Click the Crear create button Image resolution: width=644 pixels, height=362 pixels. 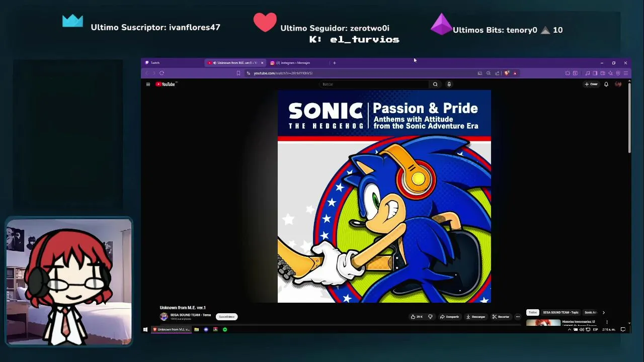(x=591, y=84)
